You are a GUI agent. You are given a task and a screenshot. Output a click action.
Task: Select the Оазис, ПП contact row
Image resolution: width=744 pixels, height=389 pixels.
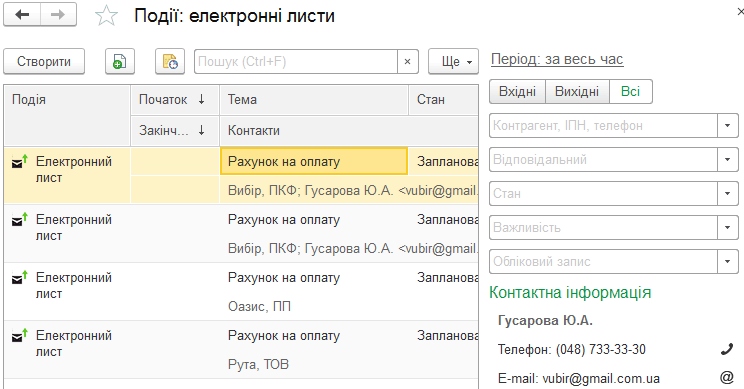coord(259,306)
